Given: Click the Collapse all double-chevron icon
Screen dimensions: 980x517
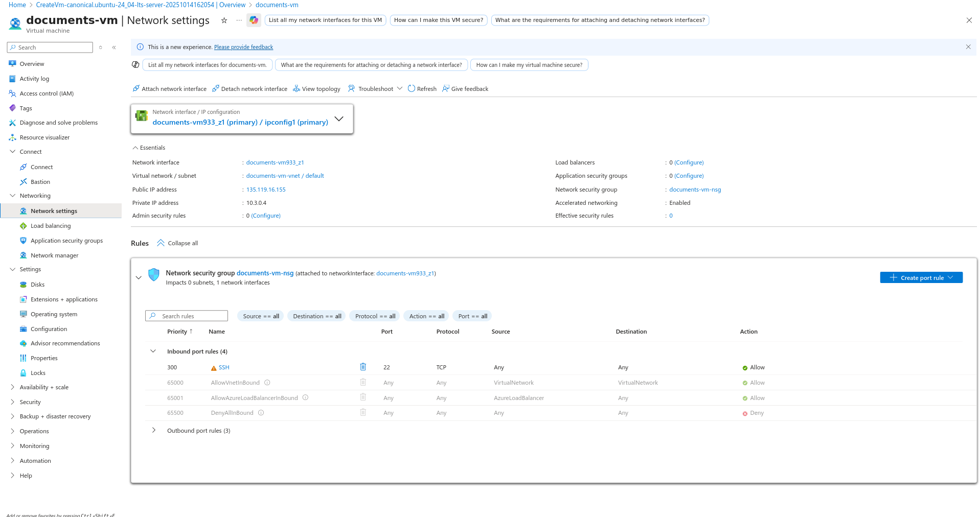Looking at the screenshot, I should (x=161, y=243).
